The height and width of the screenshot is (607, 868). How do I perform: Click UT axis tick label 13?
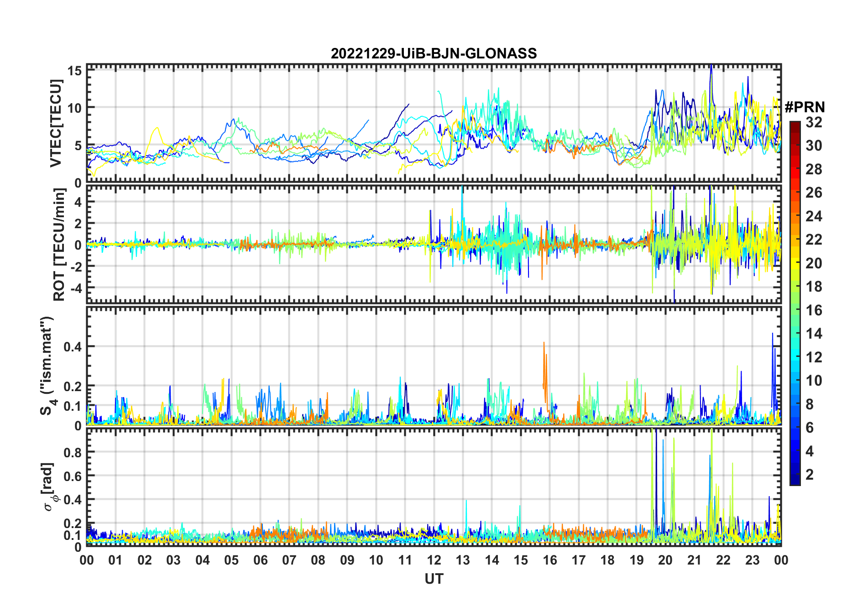click(x=463, y=560)
